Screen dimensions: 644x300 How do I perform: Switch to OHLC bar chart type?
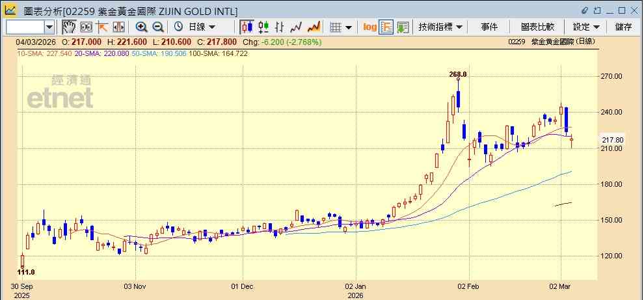pyautogui.click(x=280, y=27)
